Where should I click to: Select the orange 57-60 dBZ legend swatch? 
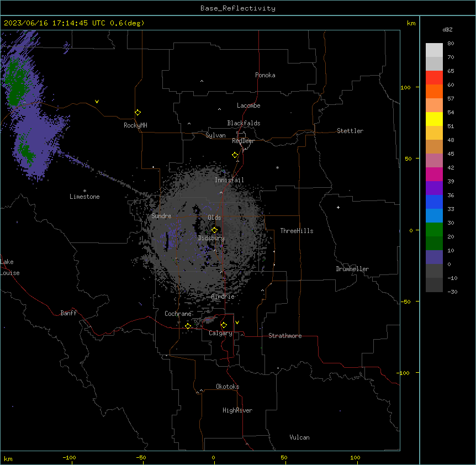point(434,91)
